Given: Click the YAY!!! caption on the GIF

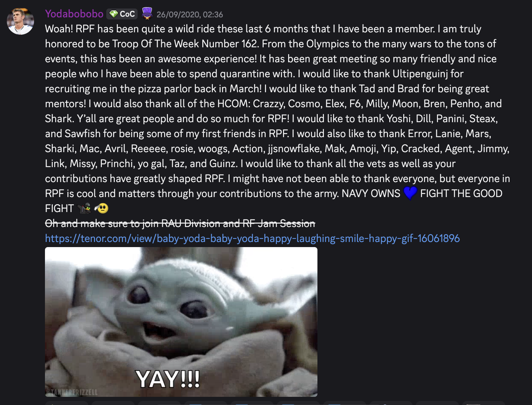Looking at the screenshot, I should (168, 379).
